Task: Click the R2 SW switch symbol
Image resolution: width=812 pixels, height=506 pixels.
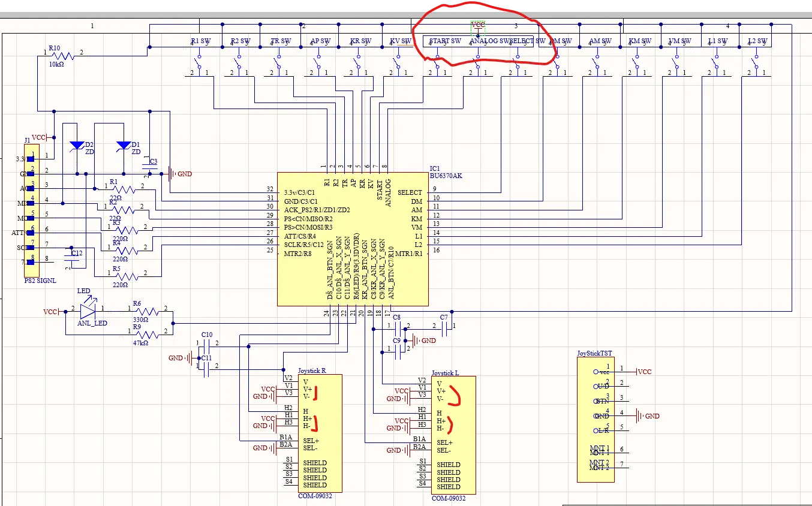Action: (x=239, y=62)
